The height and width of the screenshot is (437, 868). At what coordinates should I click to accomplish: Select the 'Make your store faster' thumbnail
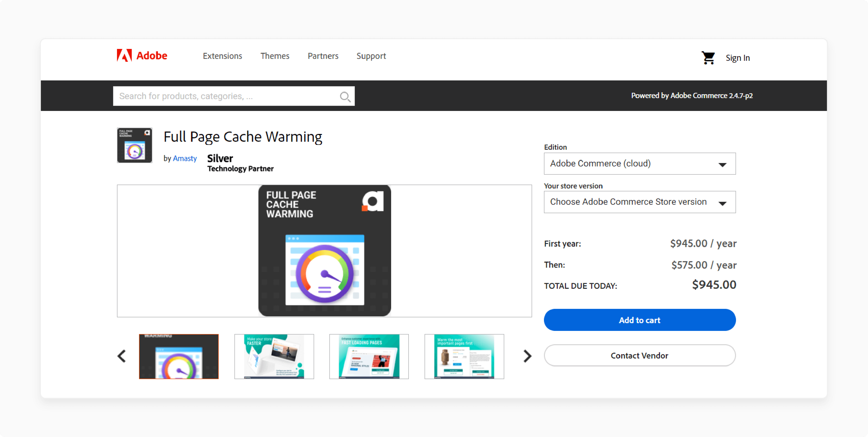click(274, 357)
